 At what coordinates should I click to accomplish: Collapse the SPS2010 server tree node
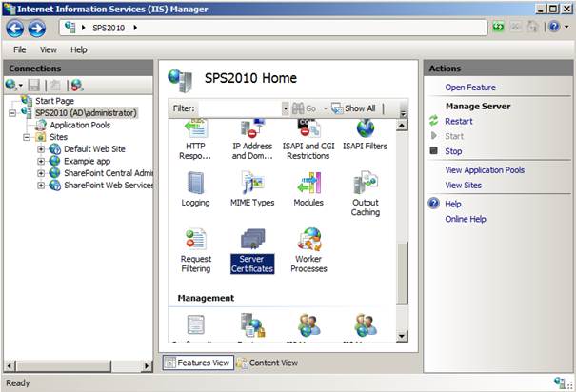point(12,113)
